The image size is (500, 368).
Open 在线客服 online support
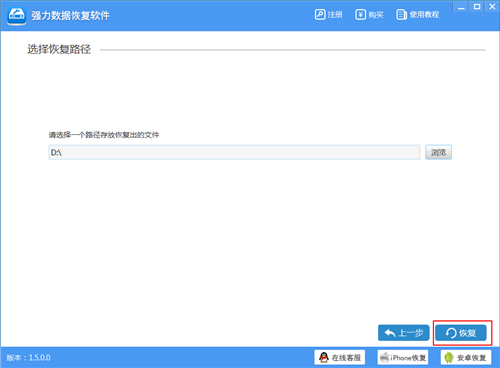coord(340,358)
